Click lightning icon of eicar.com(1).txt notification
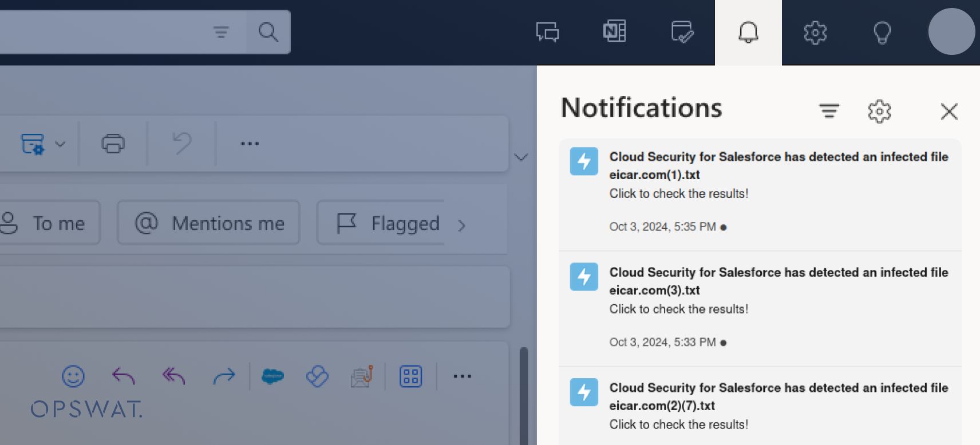The height and width of the screenshot is (445, 980). [x=584, y=161]
